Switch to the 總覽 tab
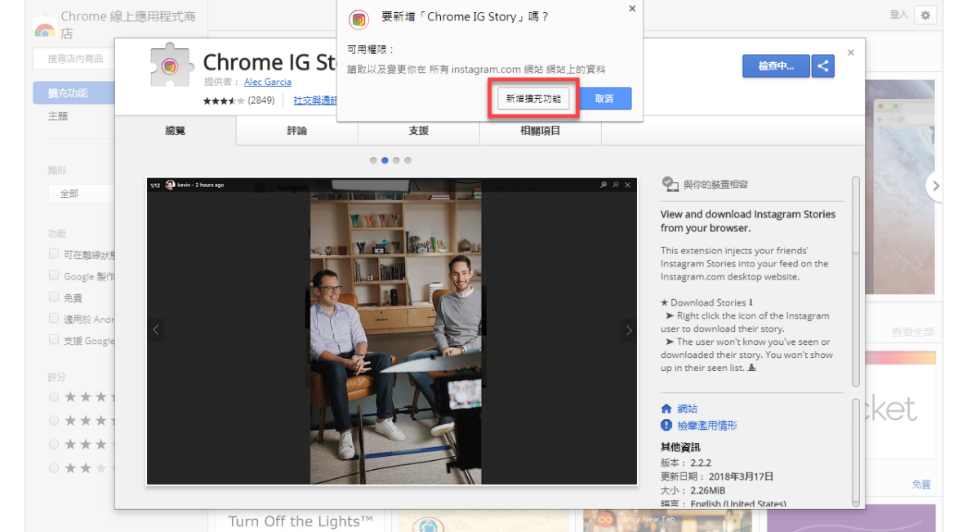This screenshot has height=532, width=980. coord(176,131)
